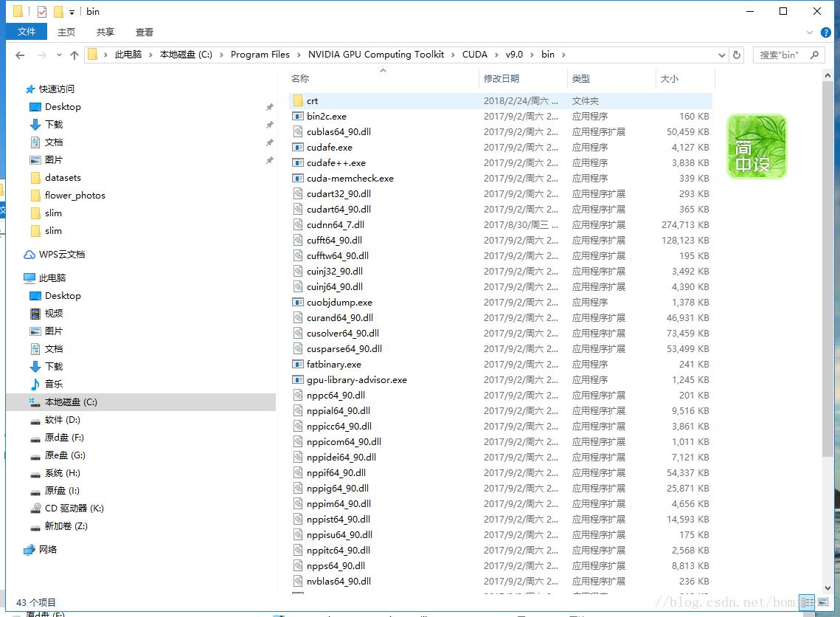Open the 文件 ribbon tab
The width and height of the screenshot is (840, 617).
pyautogui.click(x=27, y=32)
